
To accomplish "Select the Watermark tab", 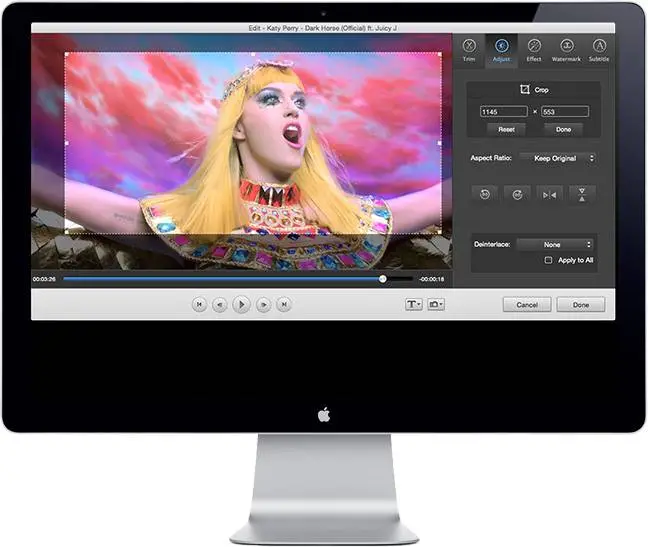I will click(x=566, y=50).
